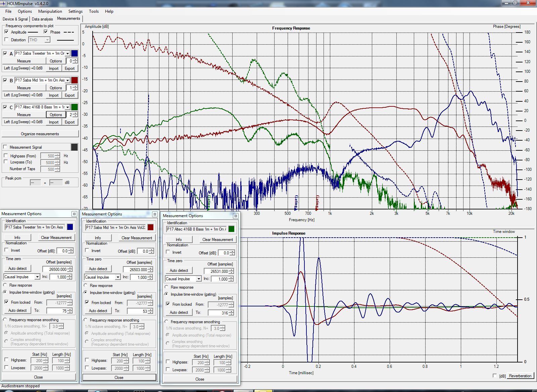Click blue swatch in Tweeter Measurement Options
537x392 pixels.
(70, 227)
